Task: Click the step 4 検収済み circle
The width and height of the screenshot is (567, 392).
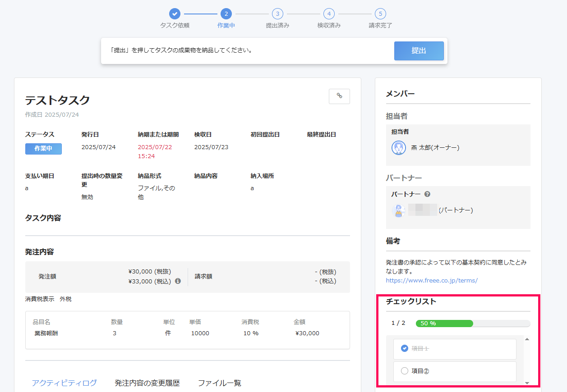Action: pos(329,14)
